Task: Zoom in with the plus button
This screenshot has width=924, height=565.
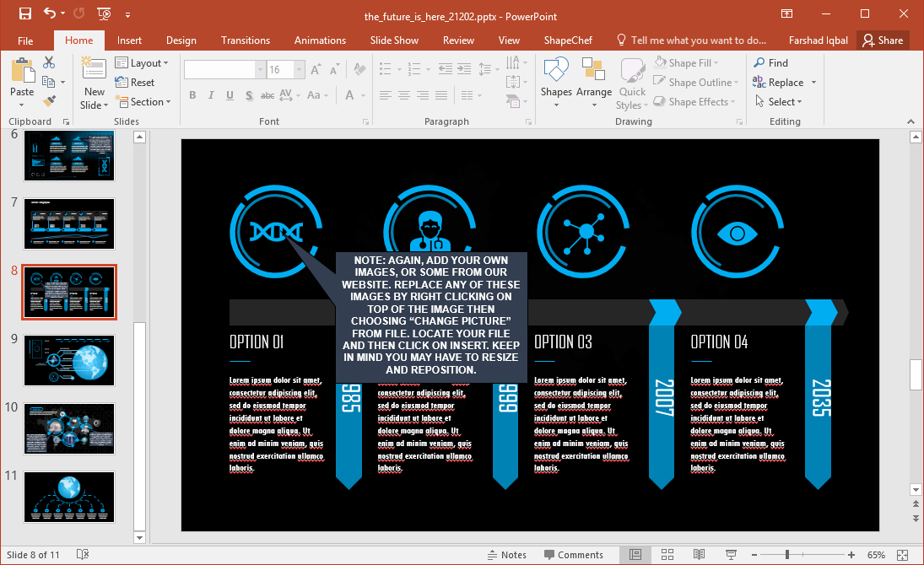Action: click(851, 554)
